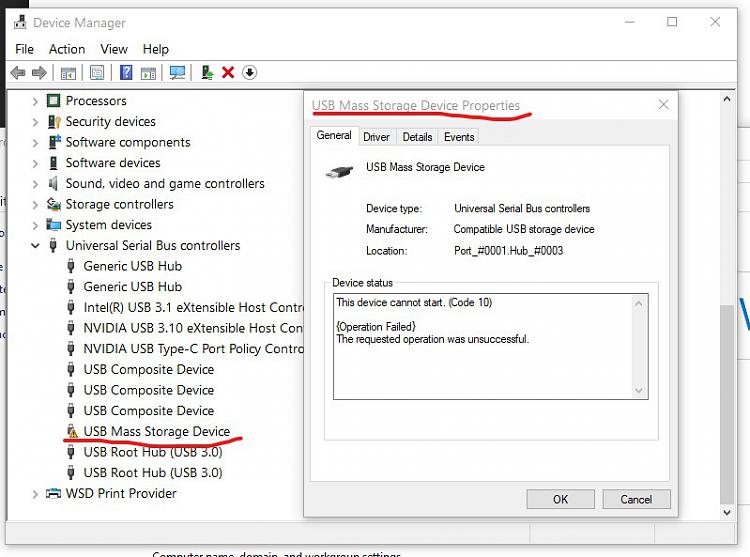Expand the System devices node
This screenshot has height=557, width=750.
pyautogui.click(x=35, y=225)
